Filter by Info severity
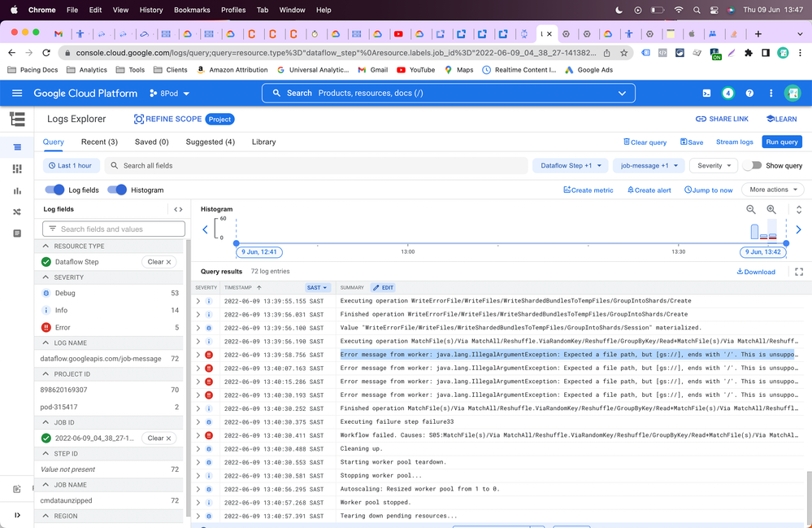Image resolution: width=812 pixels, height=528 pixels. [109, 311]
